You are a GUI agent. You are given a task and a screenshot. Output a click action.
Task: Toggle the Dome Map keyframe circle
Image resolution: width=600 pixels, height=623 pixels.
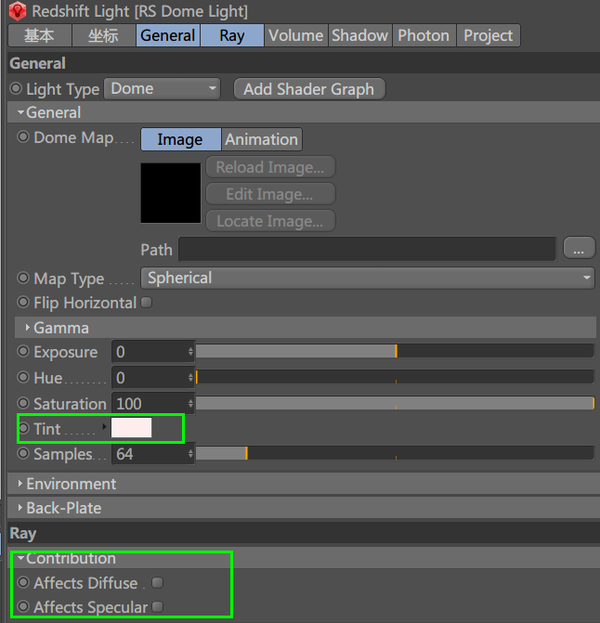(x=23, y=137)
